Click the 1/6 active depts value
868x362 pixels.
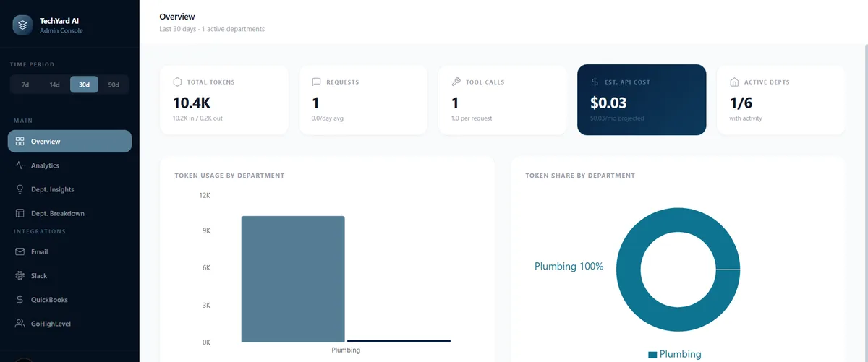[x=741, y=103]
